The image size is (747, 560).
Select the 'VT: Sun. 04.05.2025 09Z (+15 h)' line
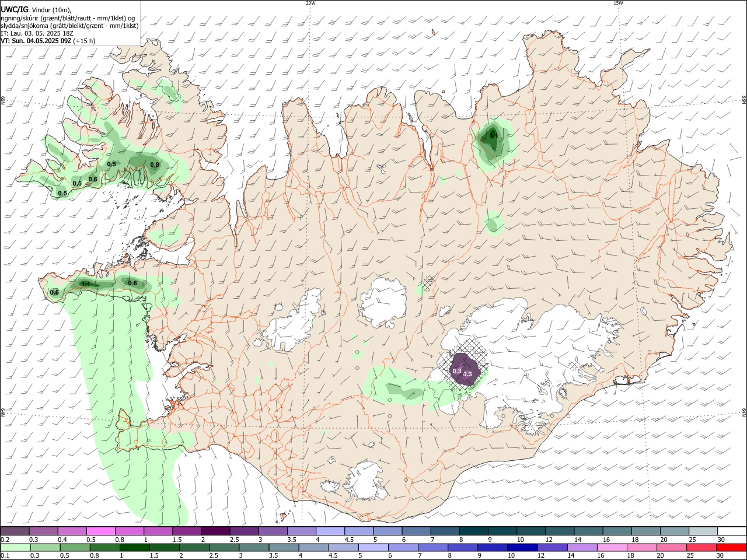(48, 41)
